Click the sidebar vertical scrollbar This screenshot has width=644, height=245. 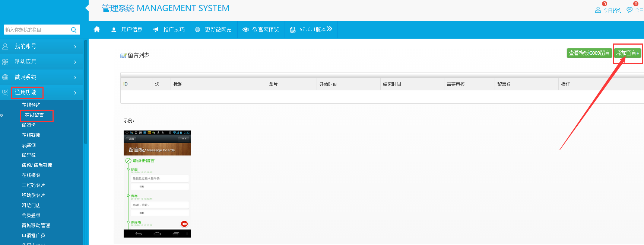(86, 92)
